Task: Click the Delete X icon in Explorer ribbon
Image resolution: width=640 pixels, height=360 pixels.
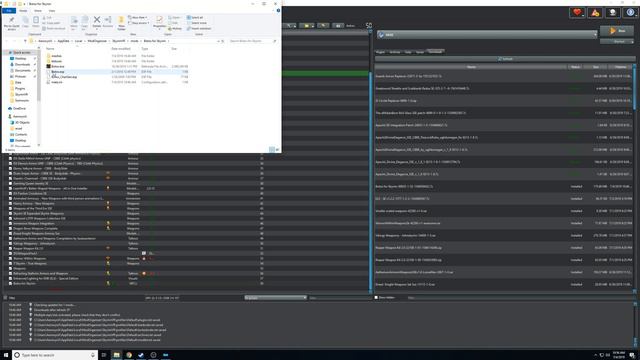Action: [x=97, y=22]
